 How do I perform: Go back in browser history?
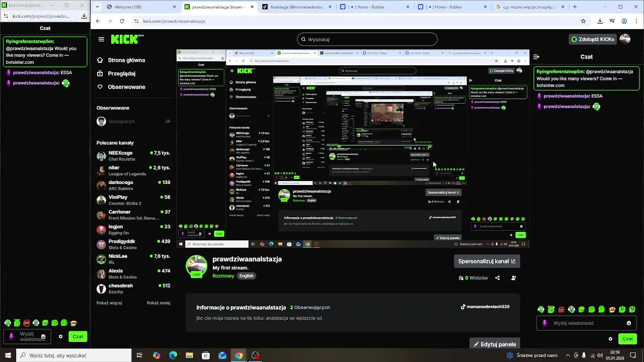tap(98, 21)
